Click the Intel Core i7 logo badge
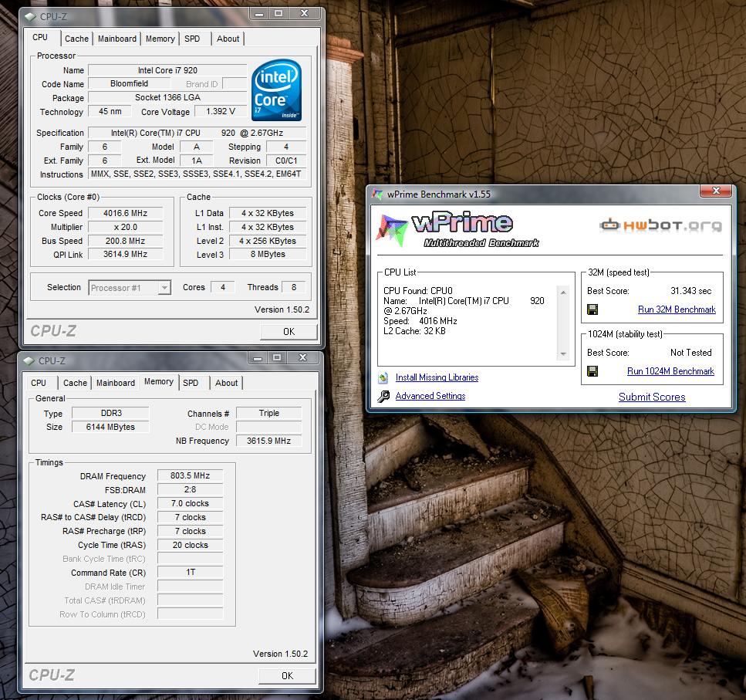The height and width of the screenshot is (700, 746). point(276,90)
